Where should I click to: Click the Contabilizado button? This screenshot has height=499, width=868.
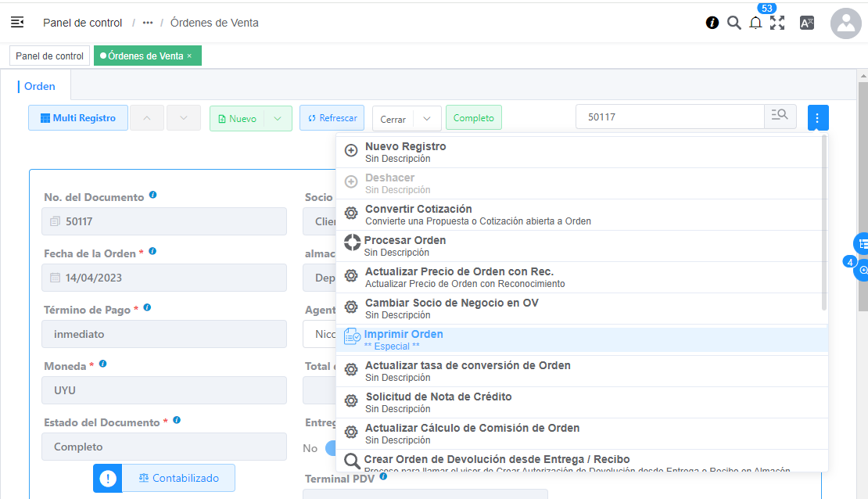coord(178,478)
